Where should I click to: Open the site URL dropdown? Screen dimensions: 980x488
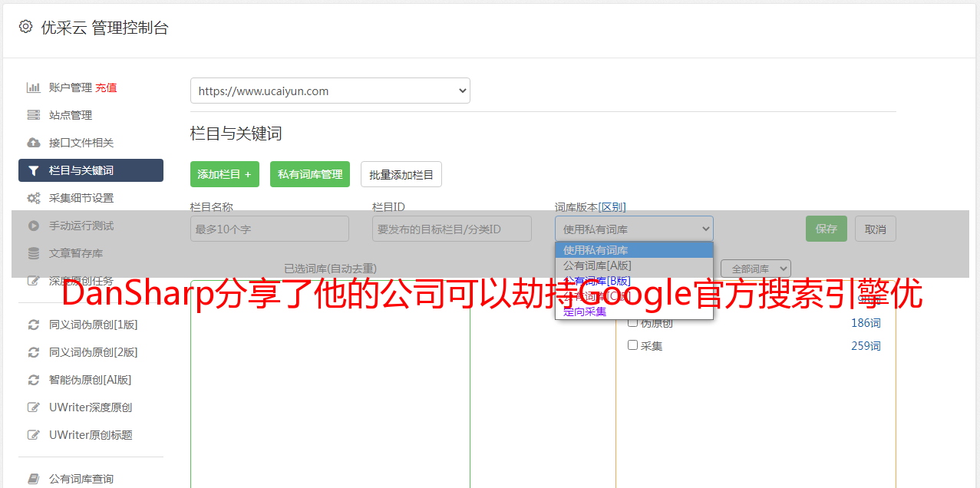tap(330, 91)
